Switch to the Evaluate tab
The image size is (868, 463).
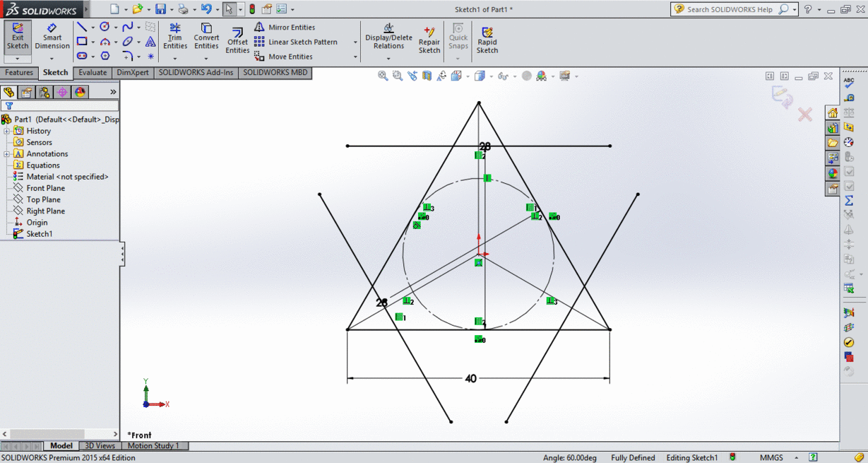point(93,73)
